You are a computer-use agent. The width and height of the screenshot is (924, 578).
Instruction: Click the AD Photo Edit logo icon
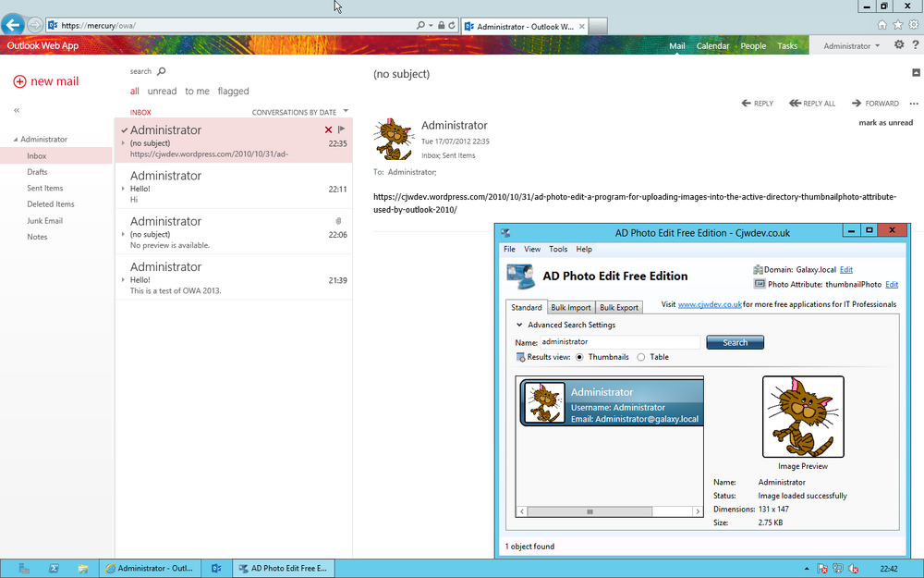point(521,277)
